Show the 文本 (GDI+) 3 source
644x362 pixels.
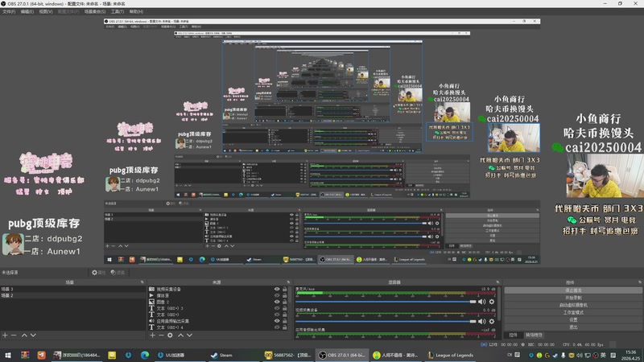tap(277, 308)
